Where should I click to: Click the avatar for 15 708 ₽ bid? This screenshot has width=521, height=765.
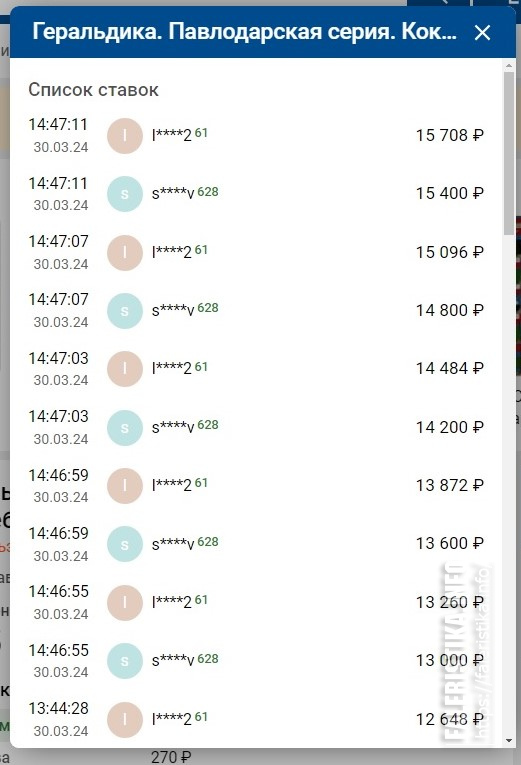(125, 136)
